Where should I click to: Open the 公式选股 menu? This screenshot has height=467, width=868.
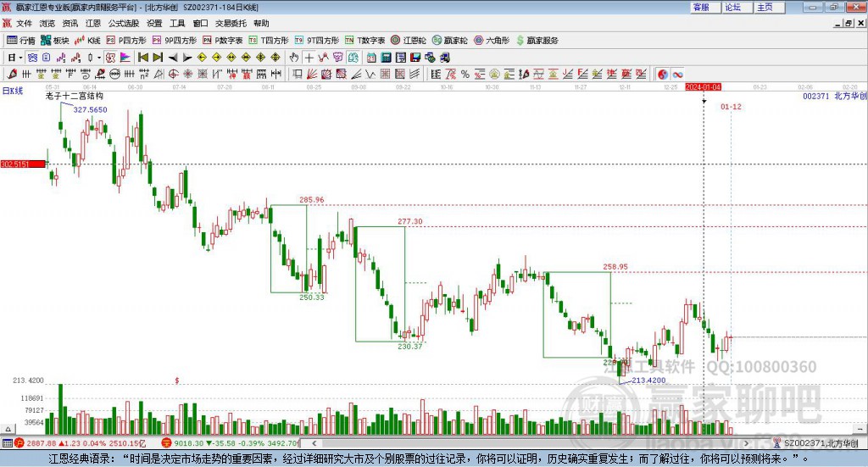pyautogui.click(x=124, y=23)
